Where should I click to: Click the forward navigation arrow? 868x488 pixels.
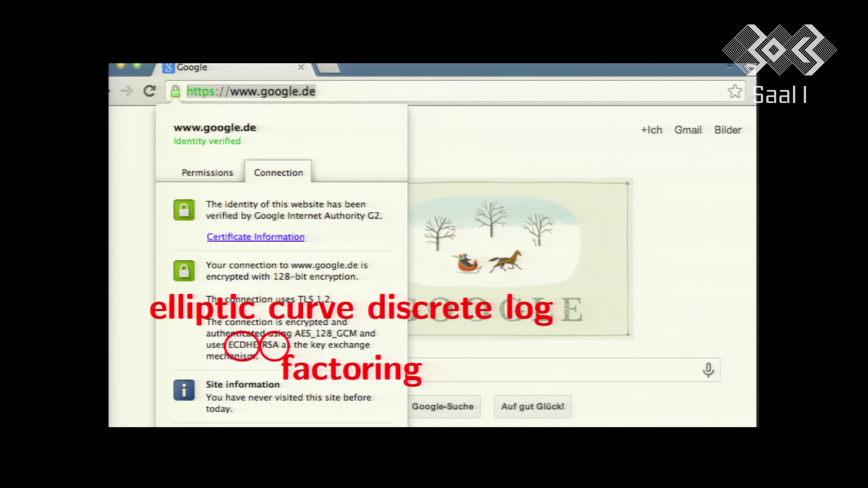click(x=127, y=91)
